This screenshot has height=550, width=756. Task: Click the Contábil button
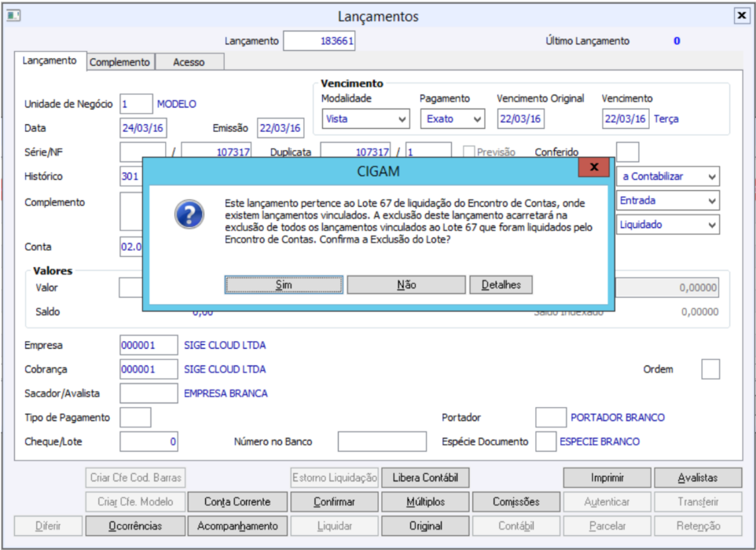(516, 526)
